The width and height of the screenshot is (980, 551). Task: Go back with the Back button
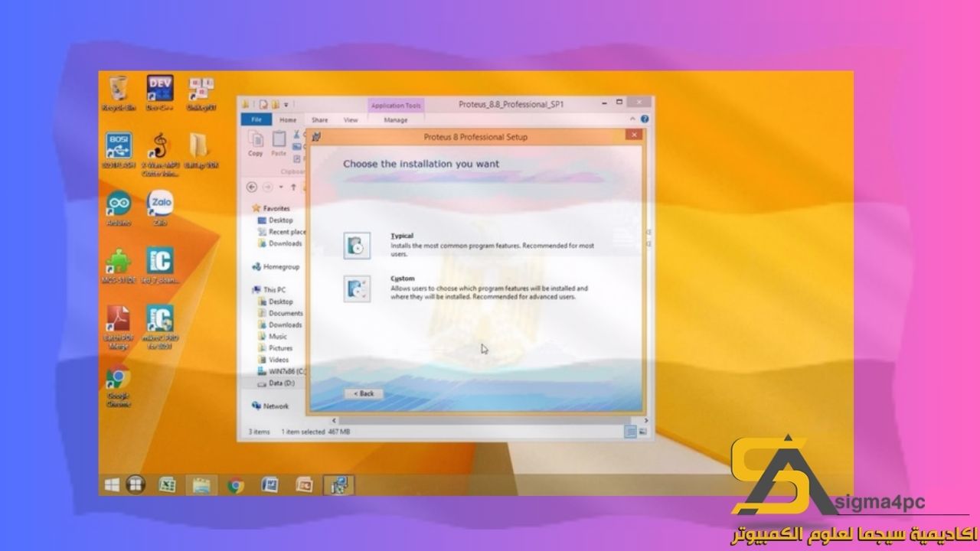[364, 393]
